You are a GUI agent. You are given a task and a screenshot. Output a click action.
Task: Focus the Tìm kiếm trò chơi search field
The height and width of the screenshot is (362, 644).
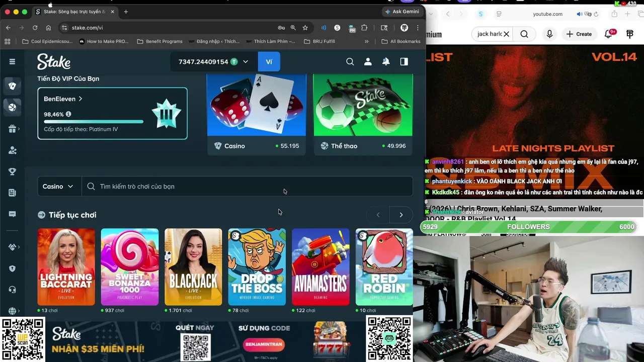point(247,187)
